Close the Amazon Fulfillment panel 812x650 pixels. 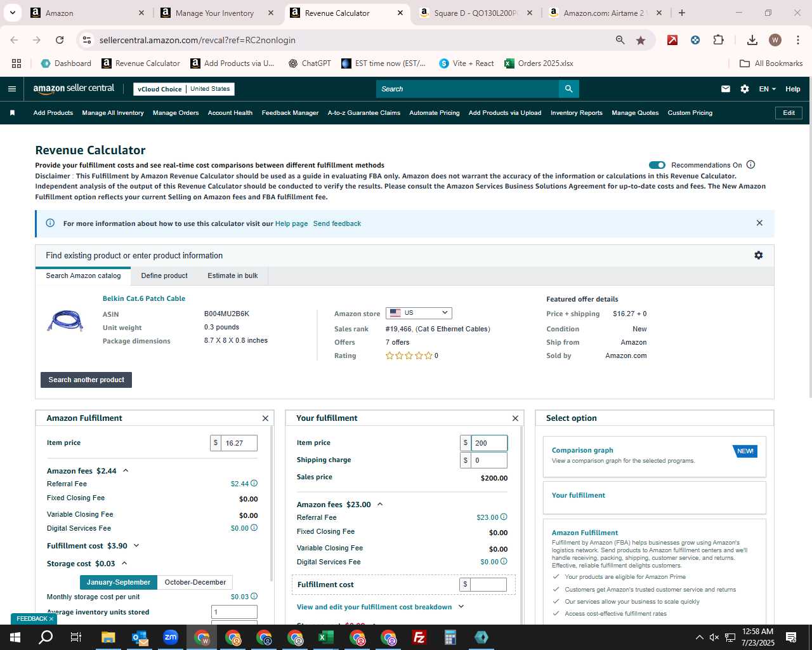[265, 418]
